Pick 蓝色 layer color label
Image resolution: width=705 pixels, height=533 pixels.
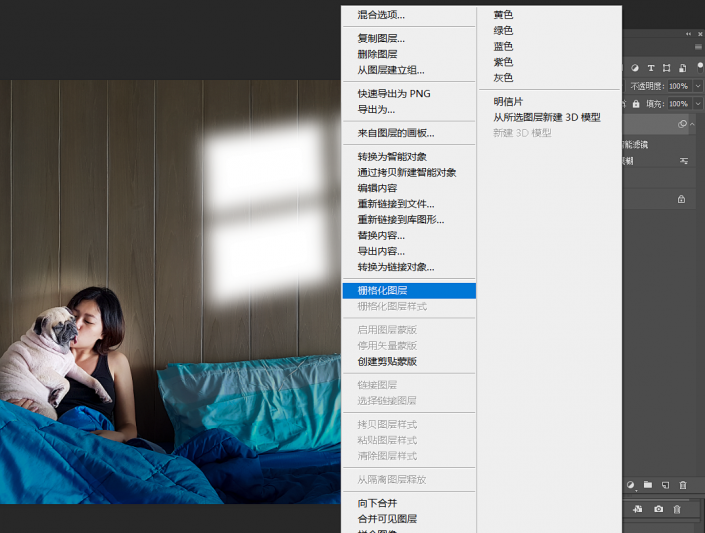click(503, 46)
